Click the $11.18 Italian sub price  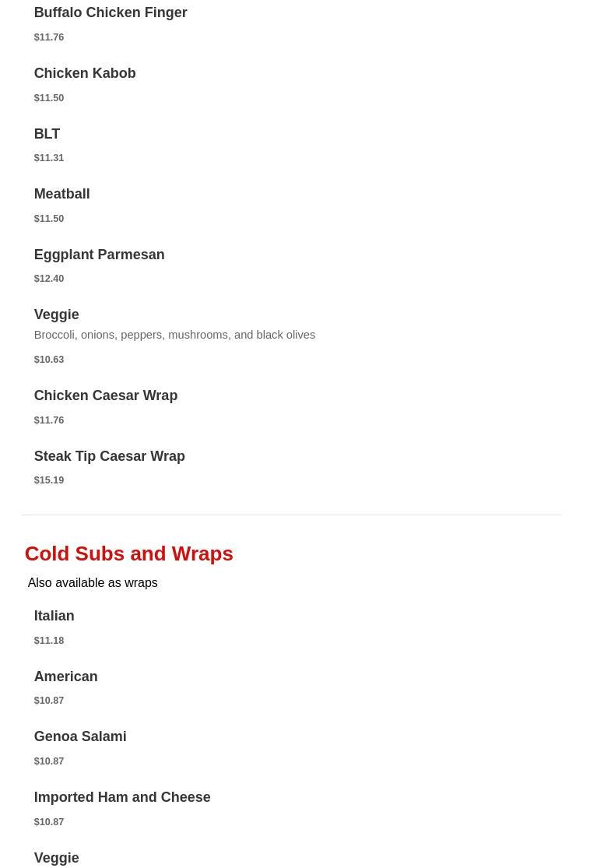click(x=49, y=641)
